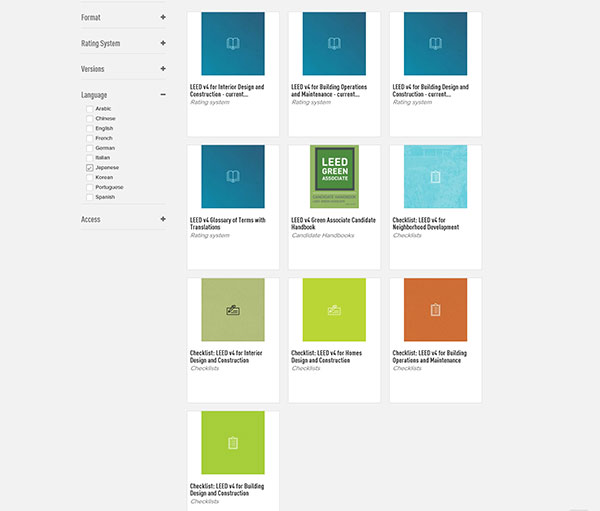Clipboard icon for Neighborhood Development checklist

point(435,177)
